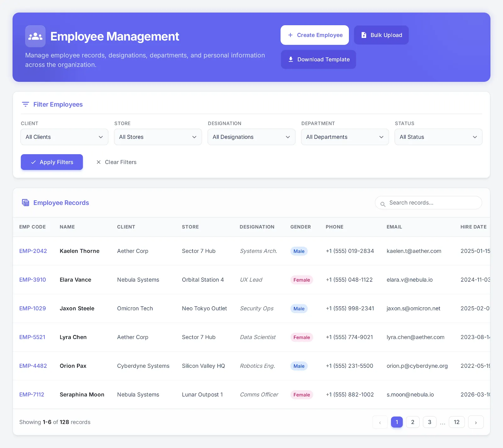Open the All Status dropdown
This screenshot has width=503, height=448.
[438, 137]
